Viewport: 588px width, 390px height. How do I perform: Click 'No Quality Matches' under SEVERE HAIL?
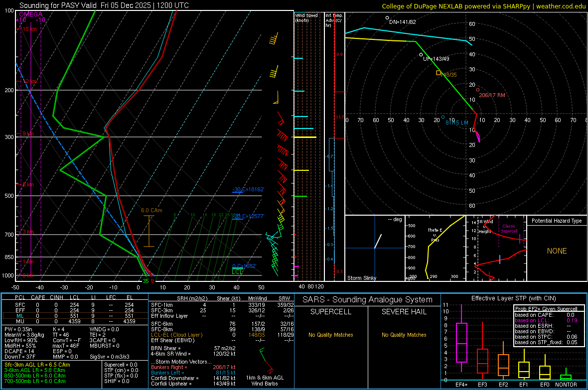(x=404, y=335)
